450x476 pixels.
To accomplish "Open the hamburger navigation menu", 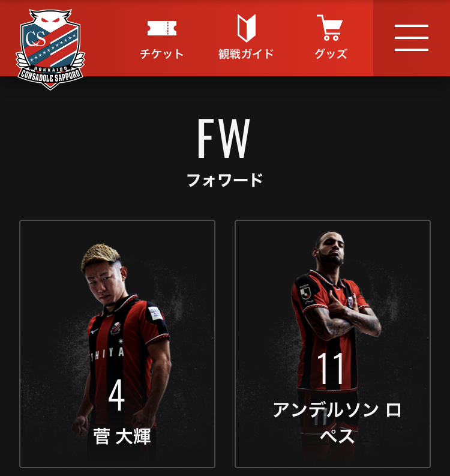I will [x=412, y=38].
